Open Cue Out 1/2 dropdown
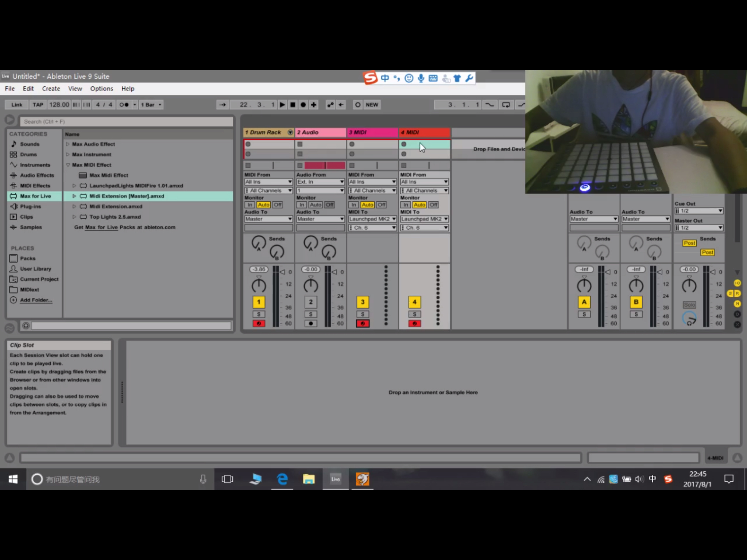This screenshot has width=747, height=560. coord(698,211)
